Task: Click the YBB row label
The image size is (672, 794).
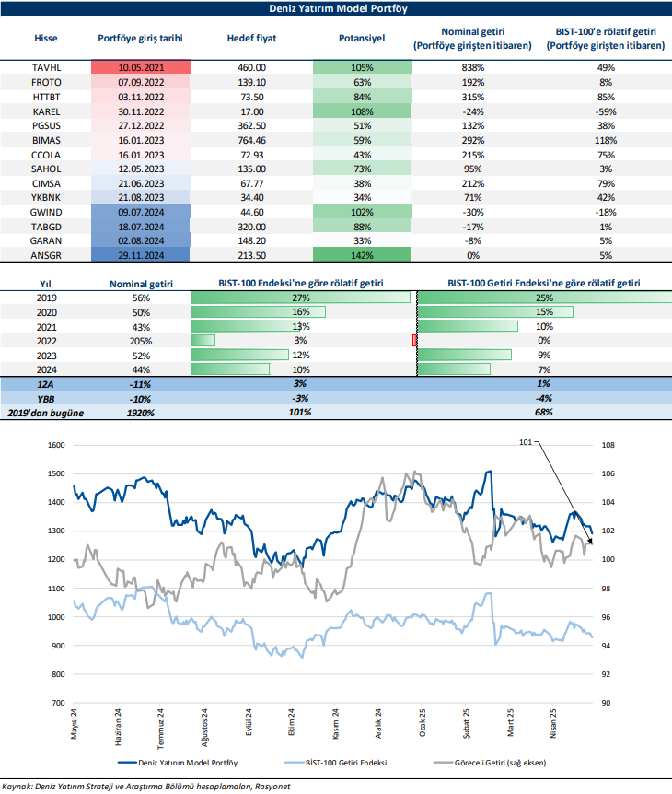Action: point(45,398)
